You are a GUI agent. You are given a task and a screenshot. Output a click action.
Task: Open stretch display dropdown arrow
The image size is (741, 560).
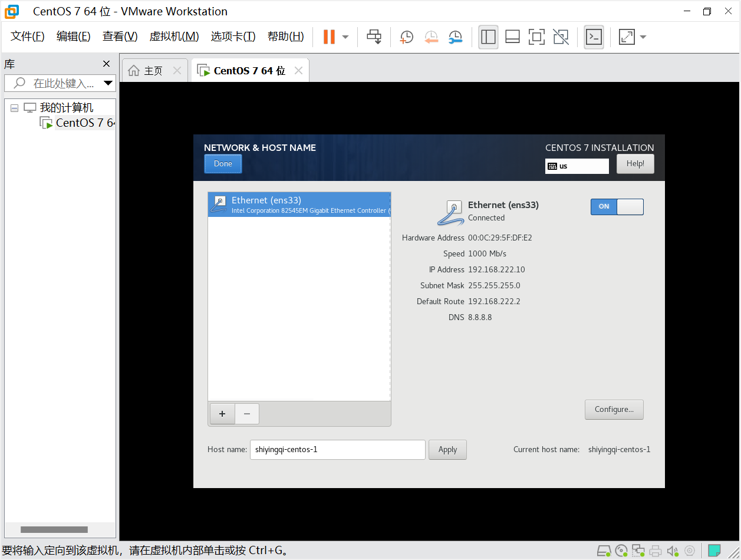click(x=643, y=37)
